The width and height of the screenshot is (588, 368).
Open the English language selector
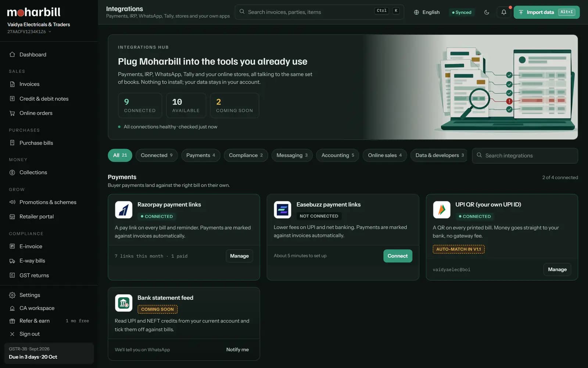click(x=427, y=12)
